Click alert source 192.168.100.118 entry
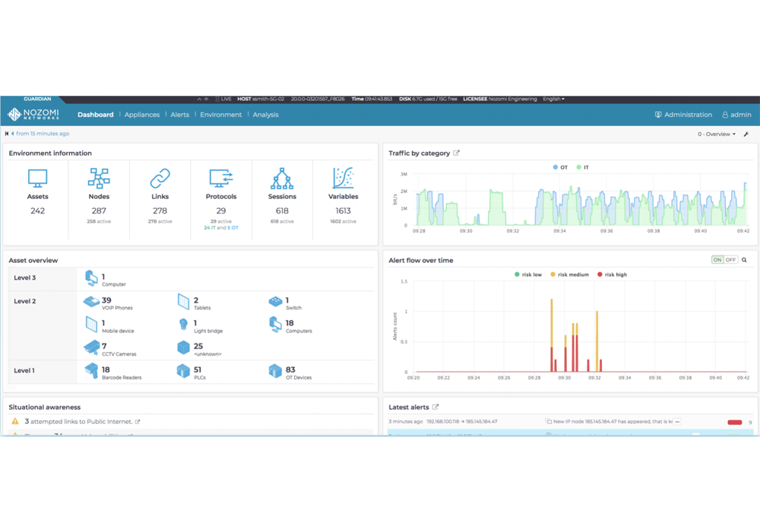760x532 pixels. (461, 422)
